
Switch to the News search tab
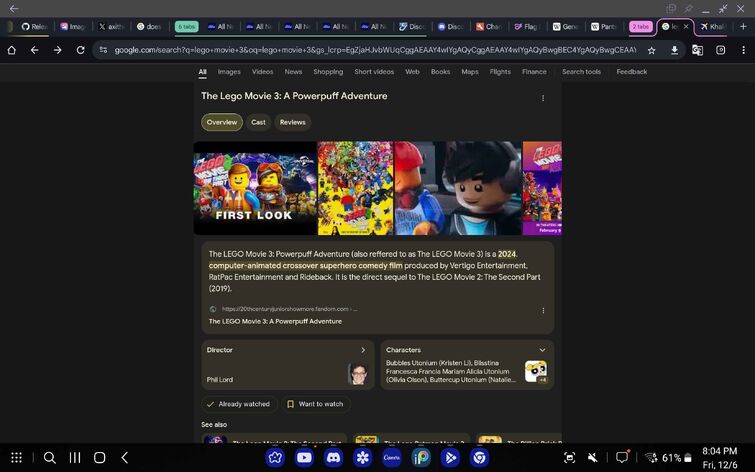click(293, 72)
